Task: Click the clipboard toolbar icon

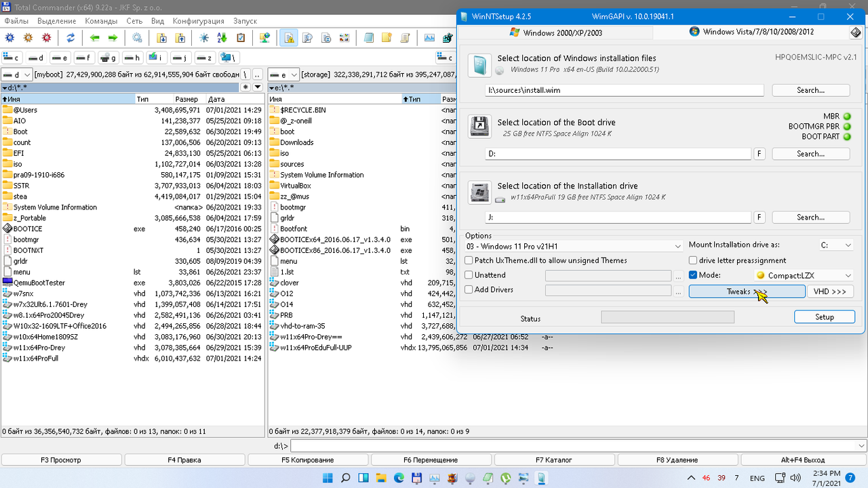Action: (x=241, y=38)
